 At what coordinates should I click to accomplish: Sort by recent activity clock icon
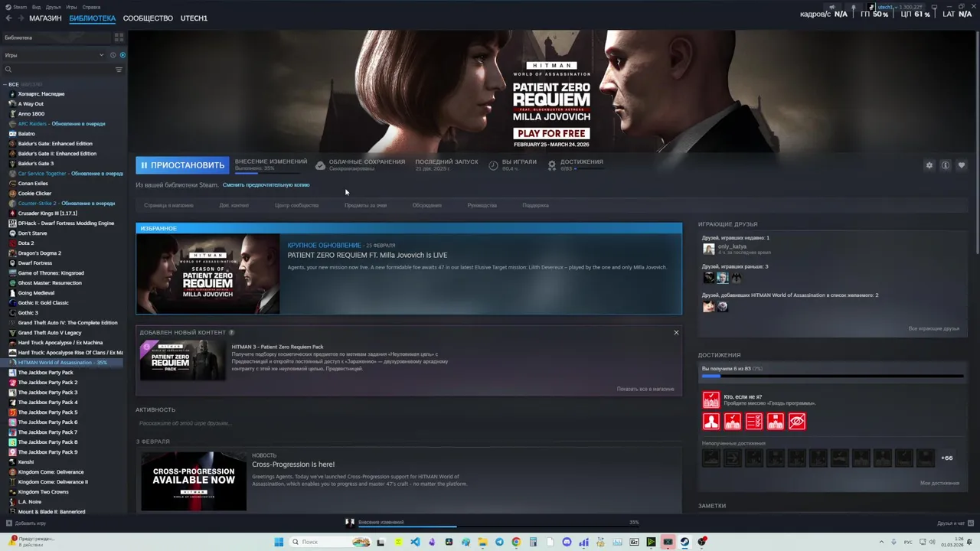coord(113,55)
